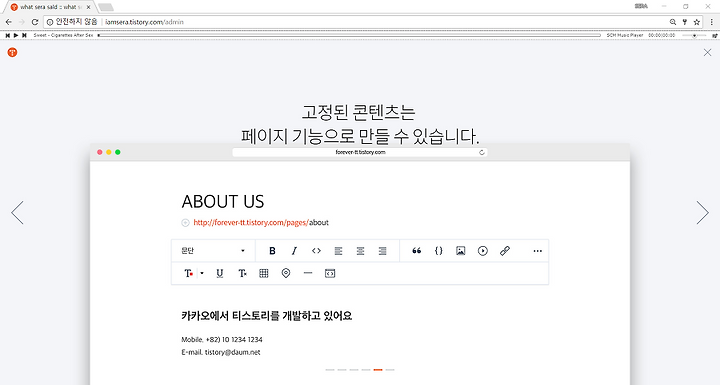Click the Tistory logo icon
This screenshot has height=385, width=720.
[12, 52]
